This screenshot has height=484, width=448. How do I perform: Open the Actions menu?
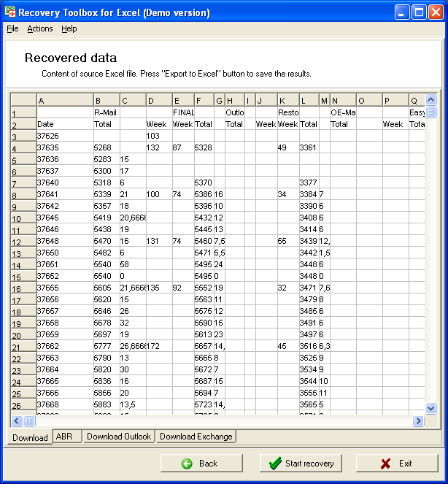(40, 28)
